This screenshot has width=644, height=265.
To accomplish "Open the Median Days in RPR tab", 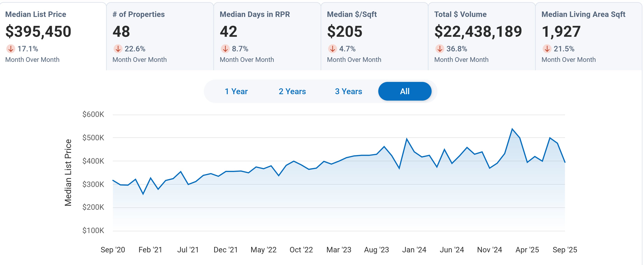I will (x=254, y=14).
